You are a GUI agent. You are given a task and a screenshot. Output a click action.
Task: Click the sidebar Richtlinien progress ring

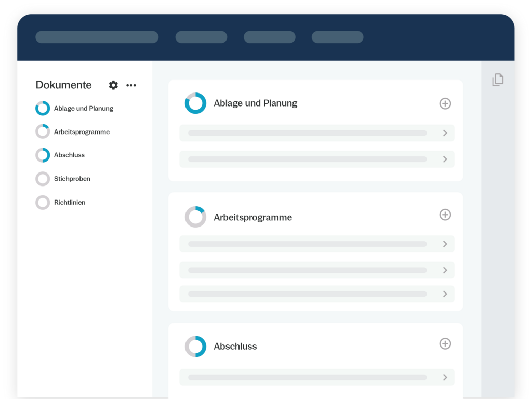pos(43,203)
